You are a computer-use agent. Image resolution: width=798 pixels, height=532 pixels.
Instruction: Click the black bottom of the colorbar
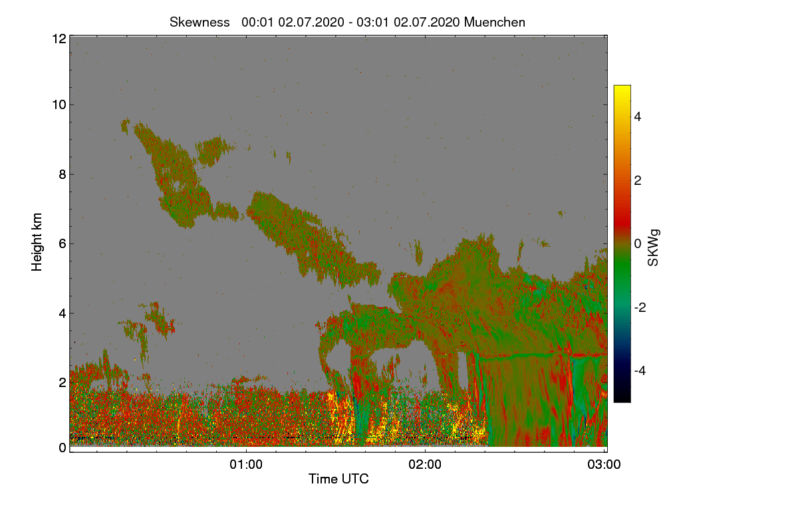[x=622, y=396]
